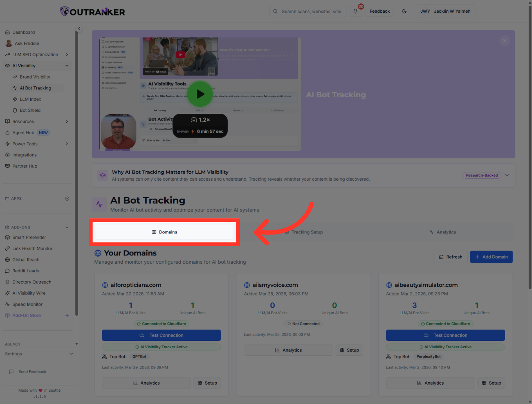This screenshot has height=404, width=532.
Task: Collapse the AI Visibility section
Action: click(x=67, y=65)
